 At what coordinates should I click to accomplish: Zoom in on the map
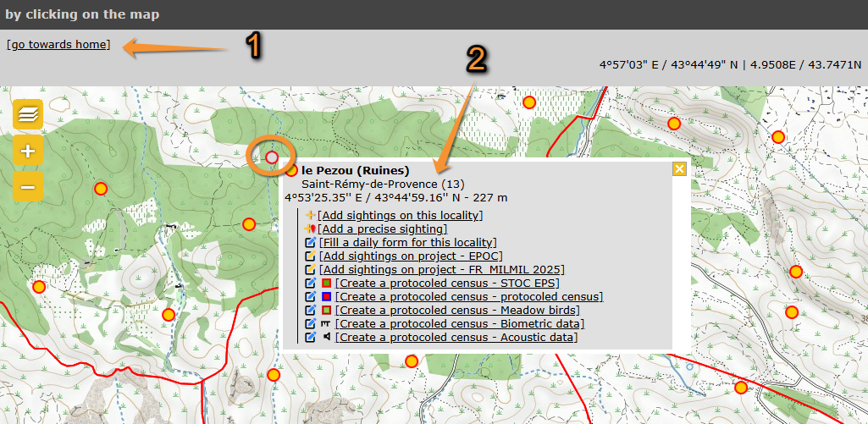[x=28, y=151]
